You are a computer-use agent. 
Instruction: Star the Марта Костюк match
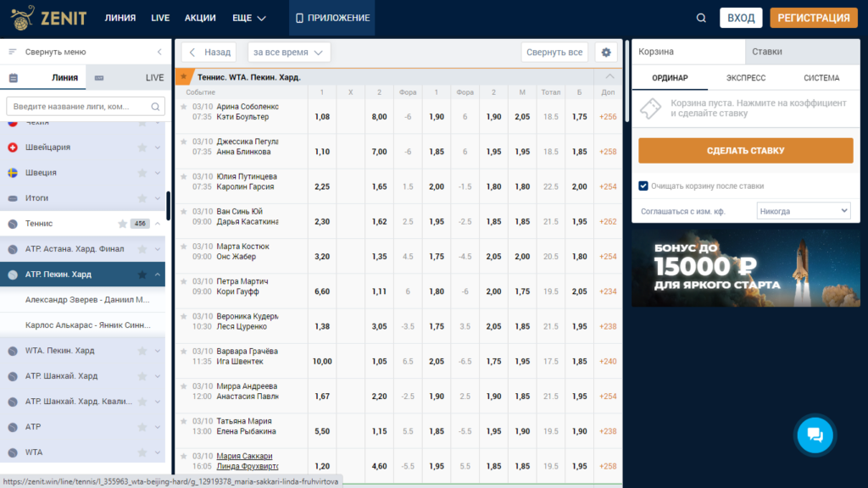pos(184,247)
